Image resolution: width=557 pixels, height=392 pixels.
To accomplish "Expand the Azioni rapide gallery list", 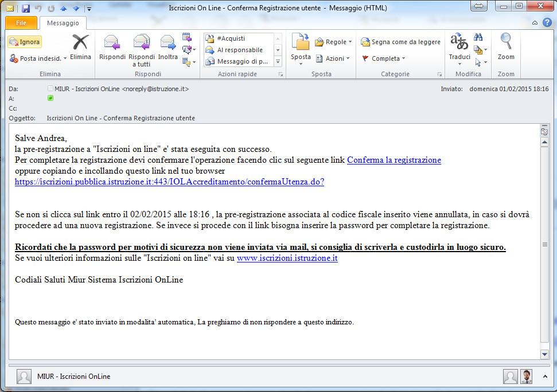I will pos(278,62).
